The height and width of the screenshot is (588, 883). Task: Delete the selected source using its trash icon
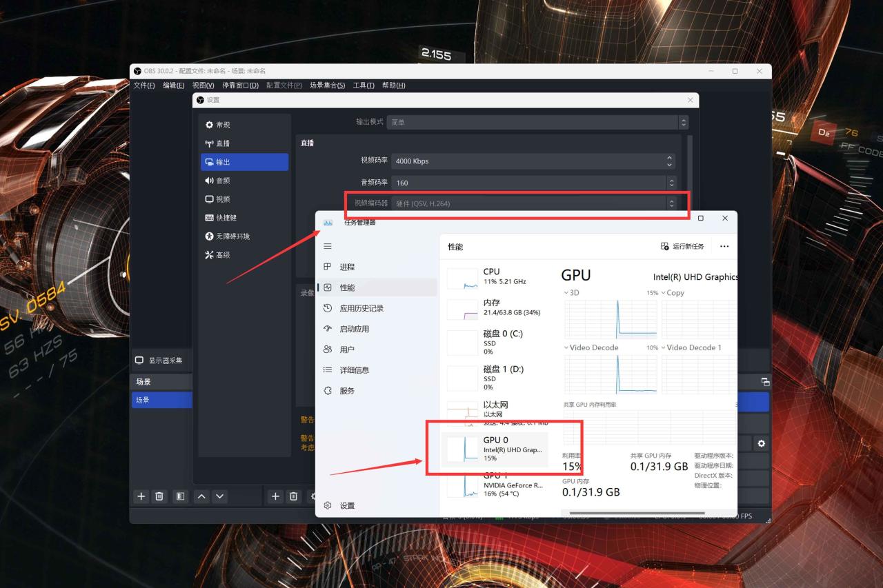click(293, 496)
